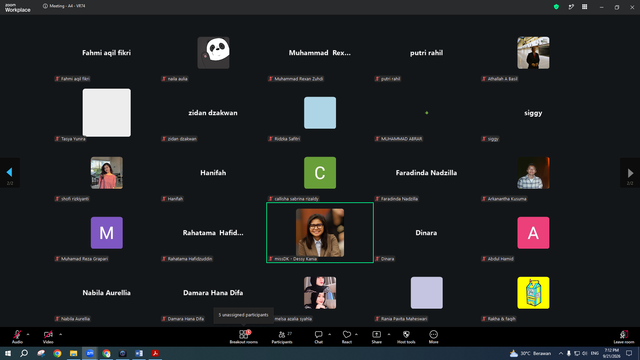This screenshot has width=640, height=360.
Task: Select shofi rizkiyanti profile picture
Action: [x=107, y=173]
